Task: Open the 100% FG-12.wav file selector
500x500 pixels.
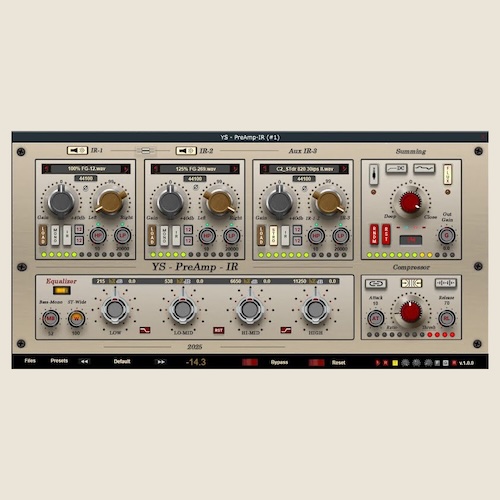Action: pyautogui.click(x=86, y=169)
